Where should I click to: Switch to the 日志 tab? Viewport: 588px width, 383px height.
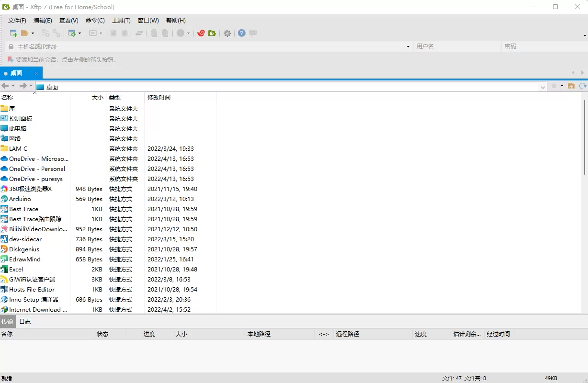[x=25, y=321]
